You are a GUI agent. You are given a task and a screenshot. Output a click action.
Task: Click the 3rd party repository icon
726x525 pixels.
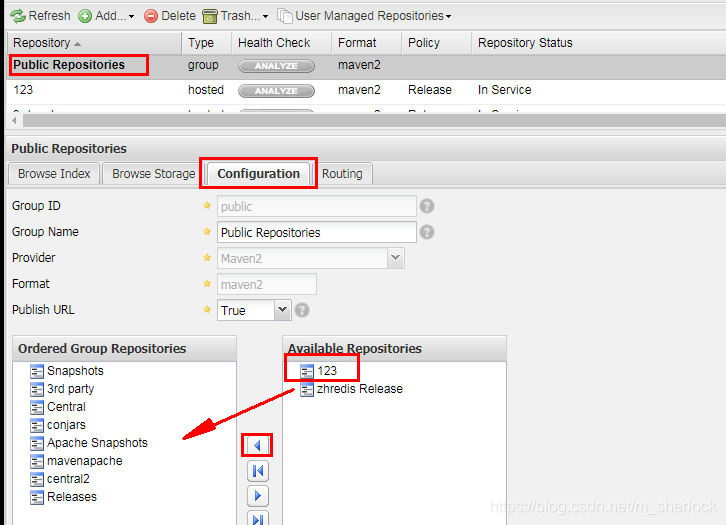[x=37, y=389]
